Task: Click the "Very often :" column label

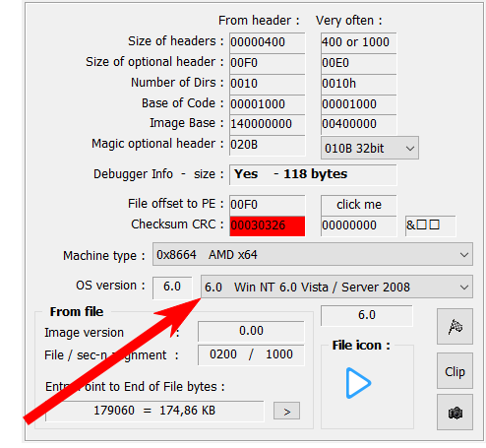Action: tap(349, 21)
